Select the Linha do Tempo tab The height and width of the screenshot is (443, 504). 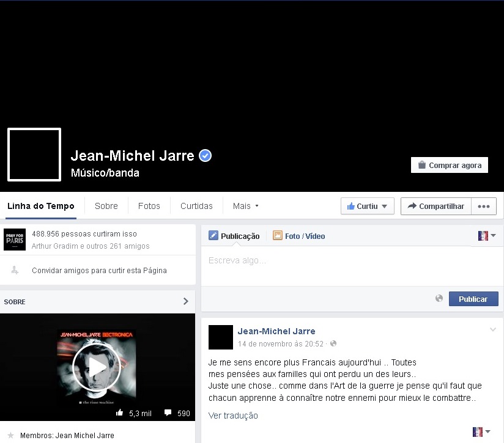point(41,206)
